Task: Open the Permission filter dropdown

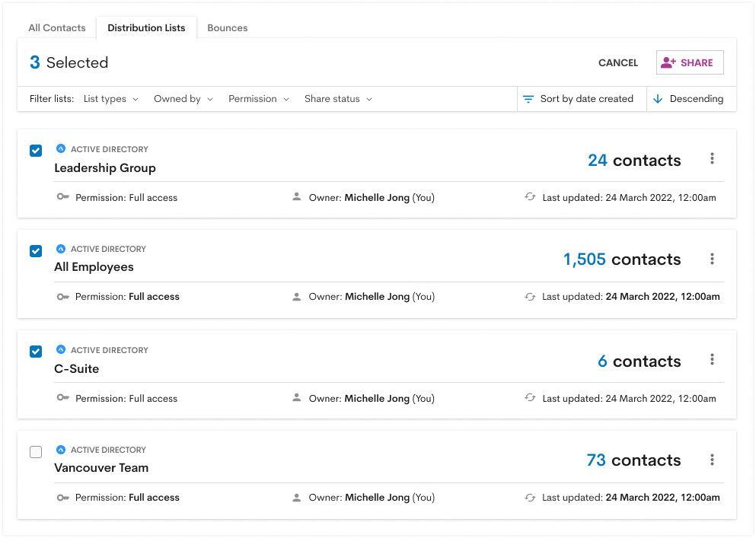Action: click(258, 98)
